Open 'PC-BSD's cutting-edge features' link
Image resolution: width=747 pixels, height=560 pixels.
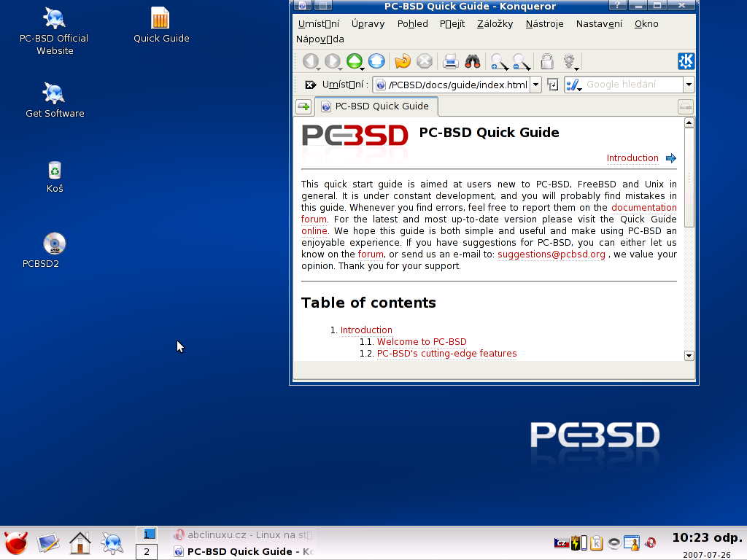point(447,354)
